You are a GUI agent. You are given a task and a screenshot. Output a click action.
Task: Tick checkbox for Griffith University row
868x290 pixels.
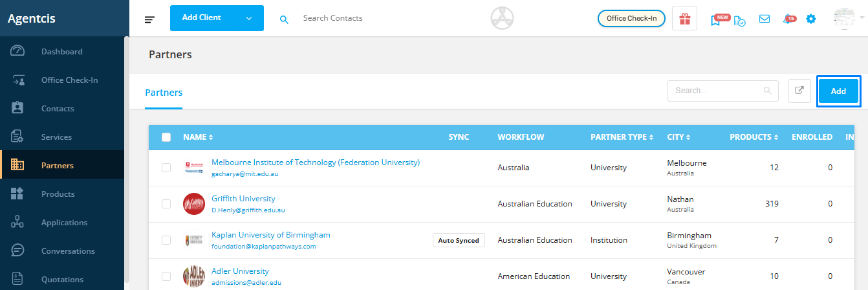[x=166, y=204]
